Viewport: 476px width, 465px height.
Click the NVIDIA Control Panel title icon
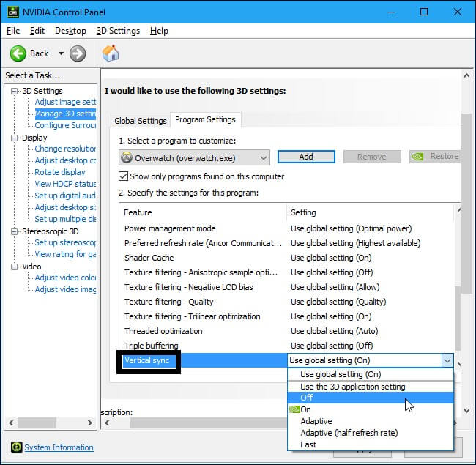[x=12, y=12]
